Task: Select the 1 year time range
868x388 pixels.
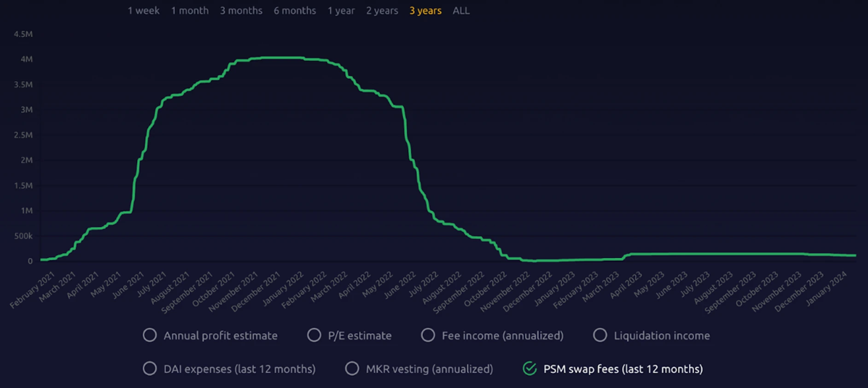Action: coord(341,11)
